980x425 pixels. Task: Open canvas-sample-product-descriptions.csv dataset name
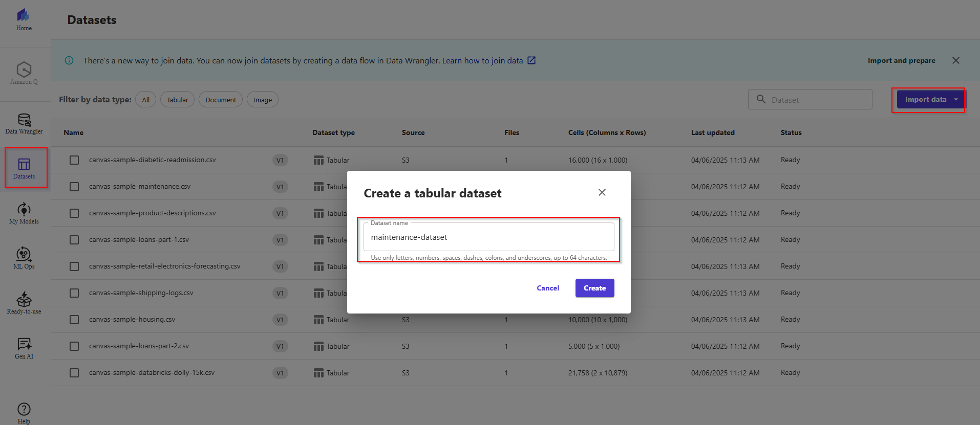(153, 213)
